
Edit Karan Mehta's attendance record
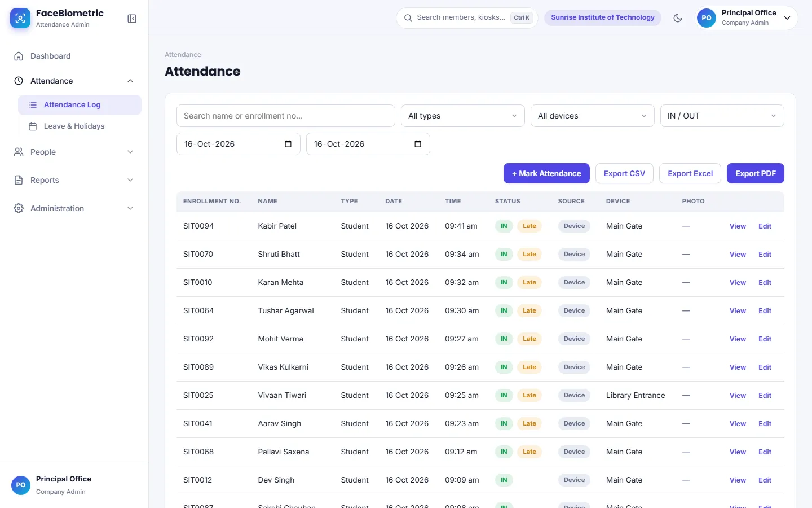click(765, 282)
